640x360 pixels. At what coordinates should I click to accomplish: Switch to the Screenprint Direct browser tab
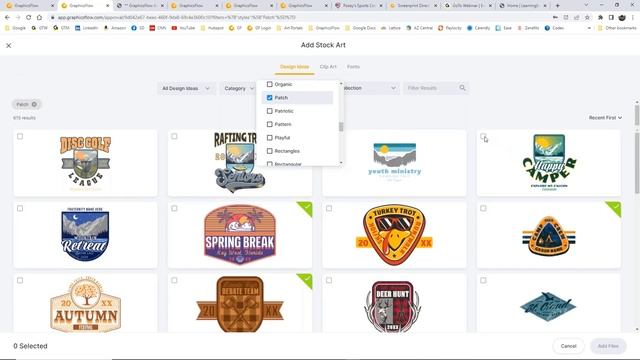(412, 6)
